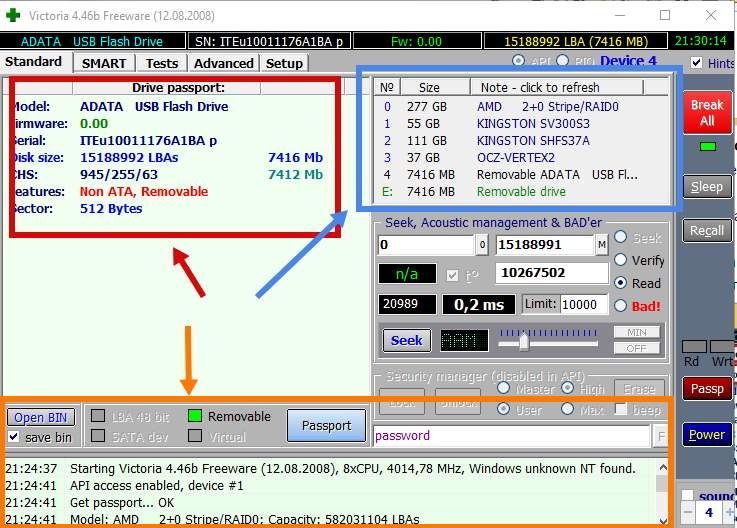The width and height of the screenshot is (737, 528).
Task: Toggle the Hints checkbox
Action: 697,63
